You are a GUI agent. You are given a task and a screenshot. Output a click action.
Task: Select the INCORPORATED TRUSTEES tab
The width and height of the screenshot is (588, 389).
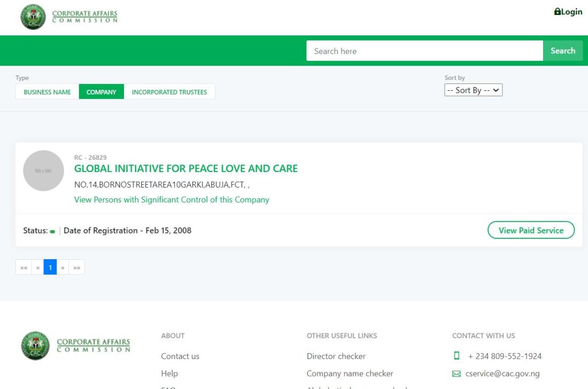coord(169,92)
